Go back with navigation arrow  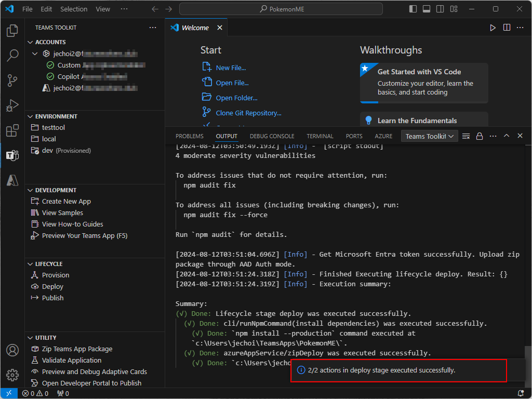155,9
